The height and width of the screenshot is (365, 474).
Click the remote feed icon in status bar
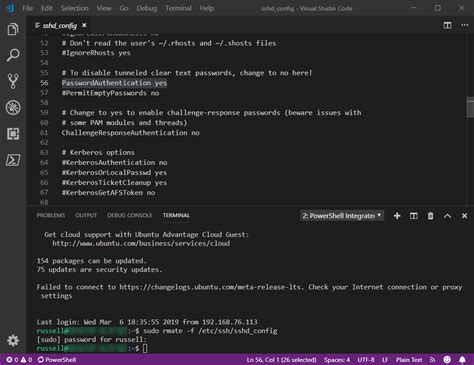click(x=433, y=360)
